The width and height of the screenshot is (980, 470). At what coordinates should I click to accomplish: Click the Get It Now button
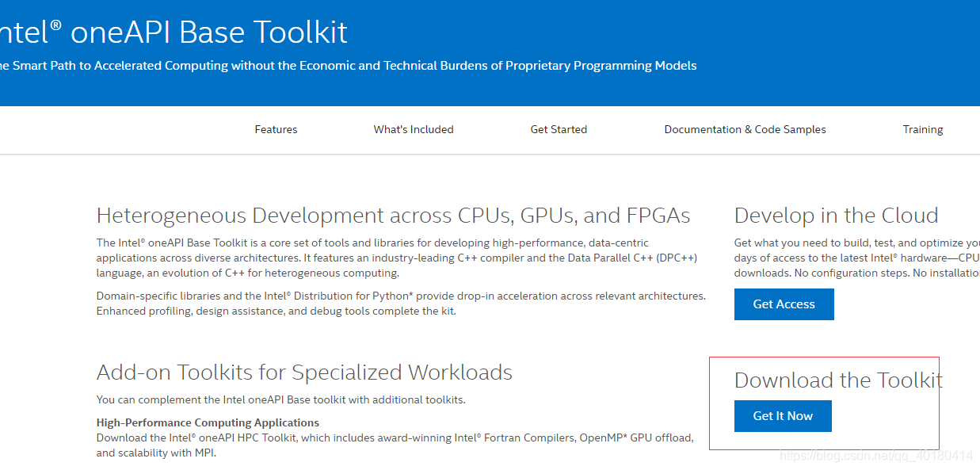[783, 416]
